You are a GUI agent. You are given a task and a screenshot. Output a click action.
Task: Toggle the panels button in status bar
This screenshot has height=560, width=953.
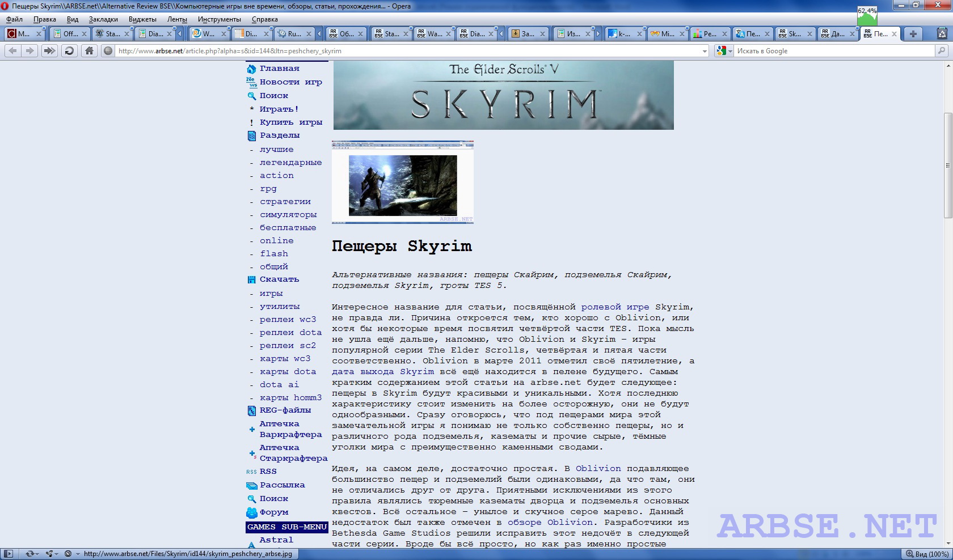point(9,554)
